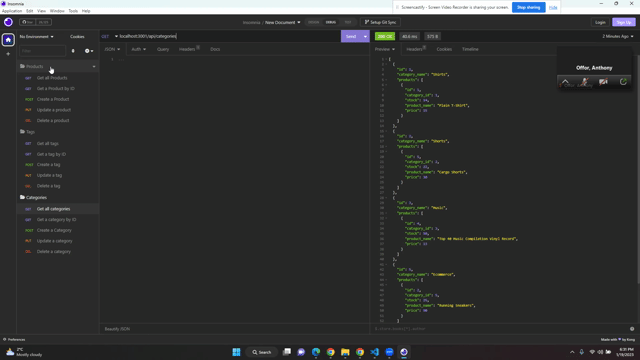Open the Auth tab dropdown
The height and width of the screenshot is (360, 640).
click(x=138, y=49)
